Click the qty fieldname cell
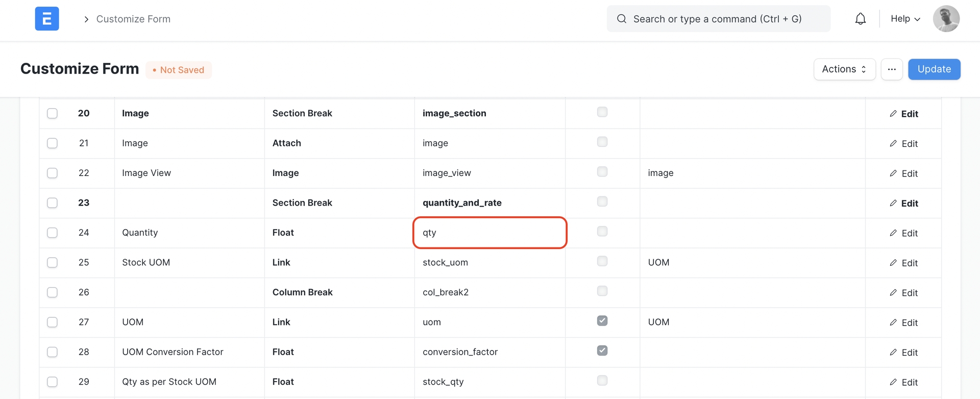 click(489, 233)
